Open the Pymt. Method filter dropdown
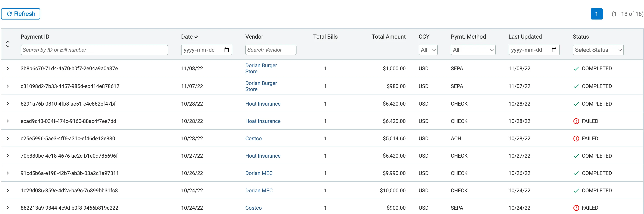644x214 pixels. point(473,50)
